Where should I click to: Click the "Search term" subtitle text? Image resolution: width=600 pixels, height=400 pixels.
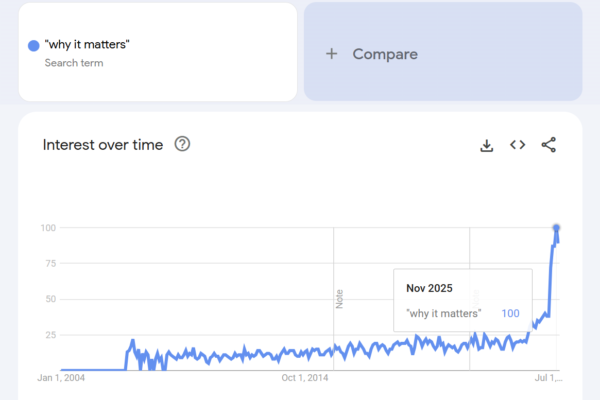74,63
